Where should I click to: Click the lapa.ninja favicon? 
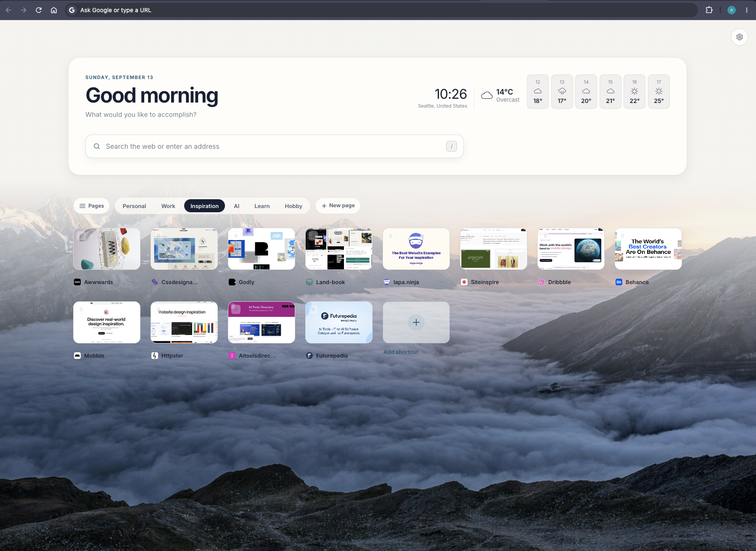pyautogui.click(x=387, y=282)
